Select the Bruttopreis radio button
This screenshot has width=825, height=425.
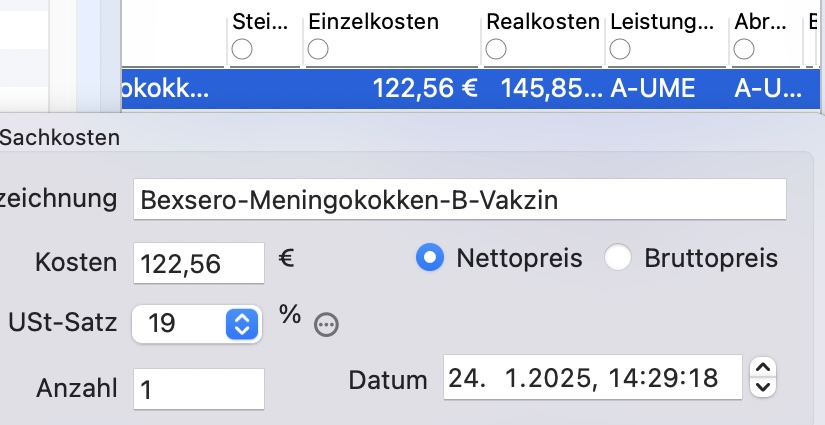coord(618,258)
